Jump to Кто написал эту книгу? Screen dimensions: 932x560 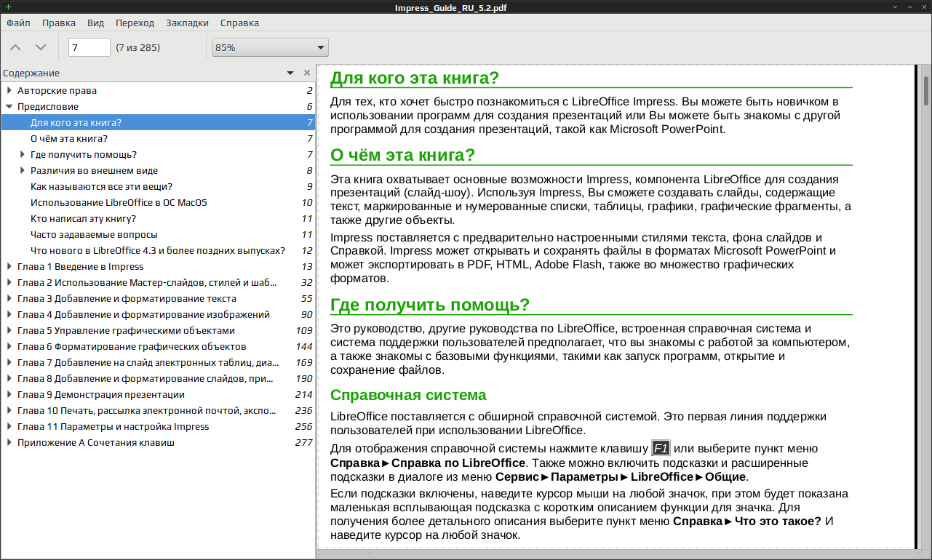click(158, 218)
